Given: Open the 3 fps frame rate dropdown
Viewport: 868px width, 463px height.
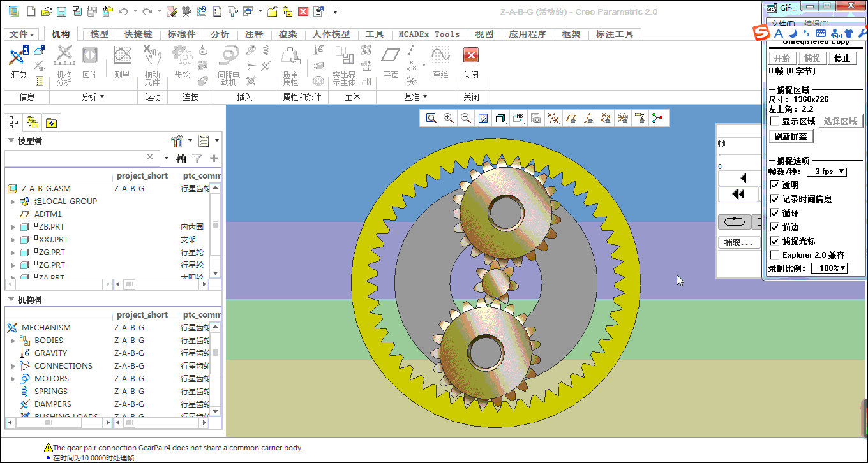Looking at the screenshot, I should point(827,172).
